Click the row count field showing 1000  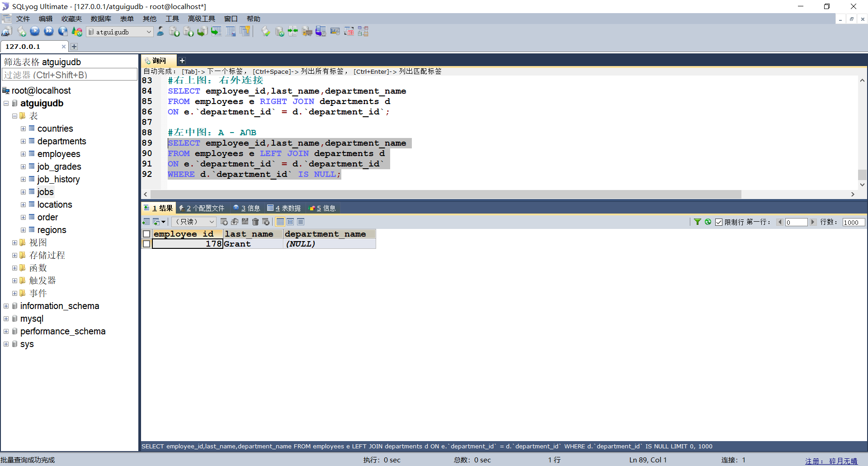(854, 222)
